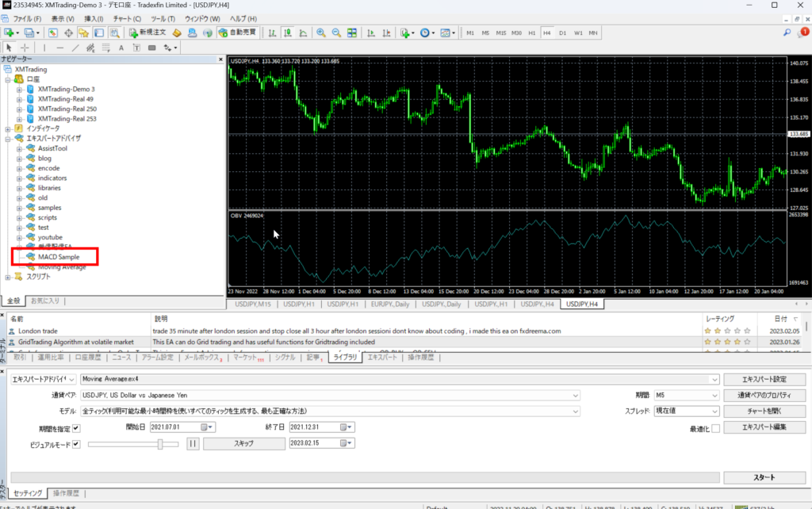The height and width of the screenshot is (509, 812).
Task: Switch to the USDJPY,M15 chart tab
Action: (x=253, y=304)
